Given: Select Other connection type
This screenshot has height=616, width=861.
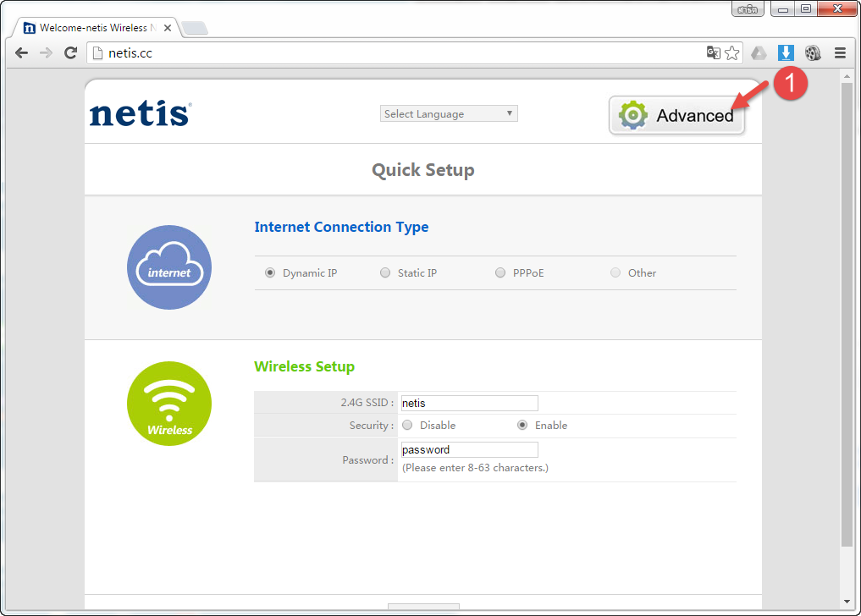Looking at the screenshot, I should [615, 272].
